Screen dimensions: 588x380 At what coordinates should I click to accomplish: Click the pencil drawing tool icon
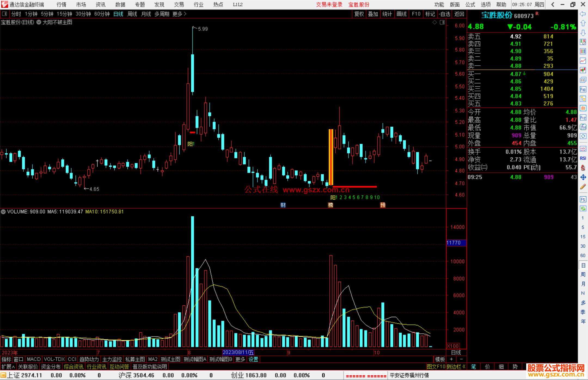(x=583, y=187)
